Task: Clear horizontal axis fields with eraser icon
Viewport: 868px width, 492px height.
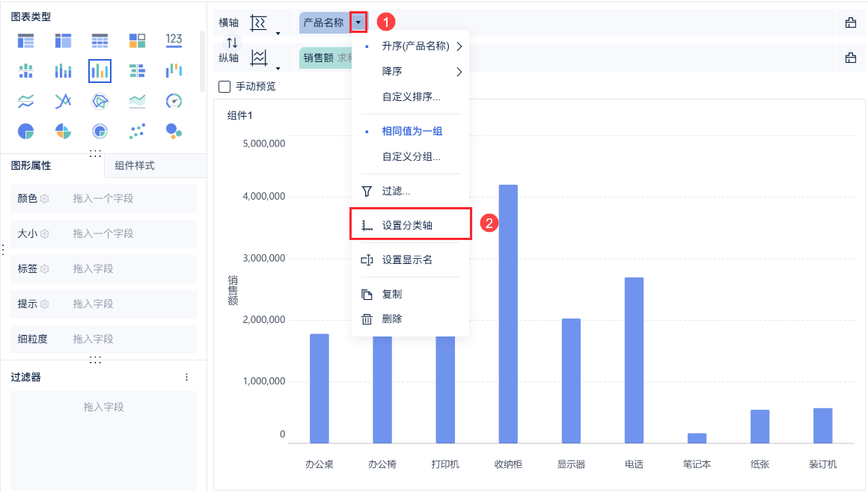Action: pos(851,22)
